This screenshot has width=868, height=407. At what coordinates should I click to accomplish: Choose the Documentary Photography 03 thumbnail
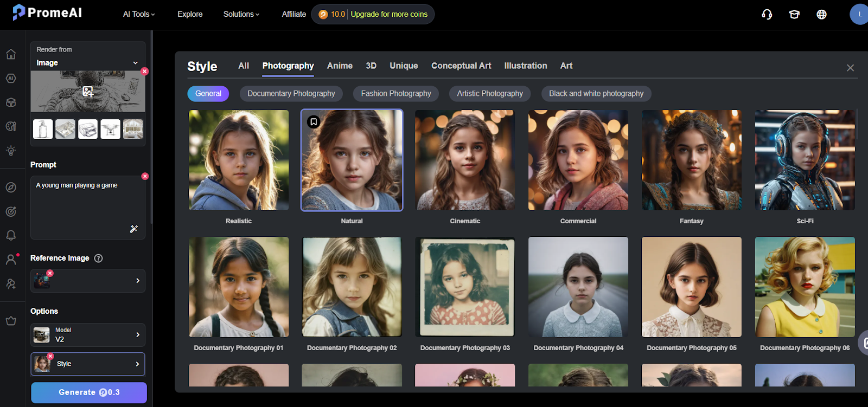click(465, 287)
